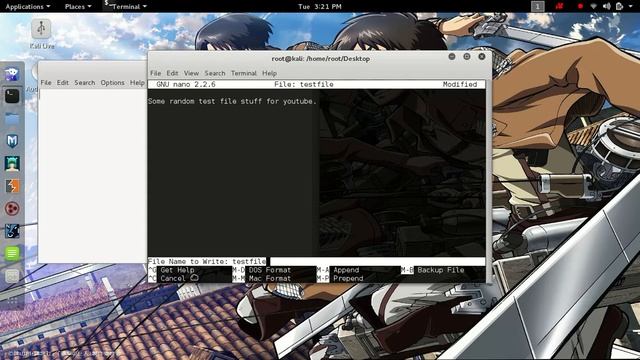Open Help menu in background editor window

pyautogui.click(x=138, y=82)
